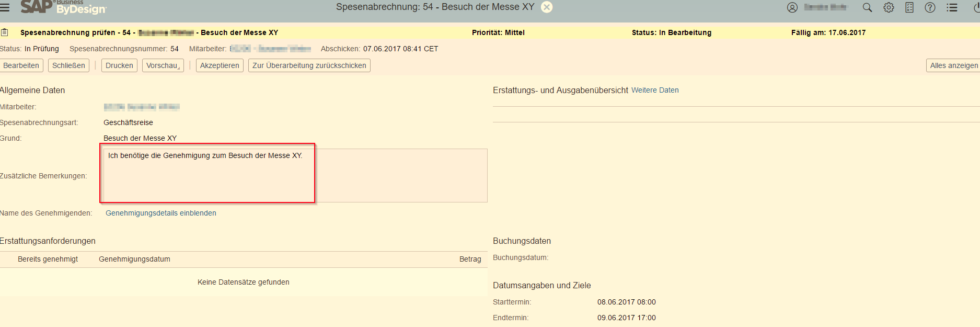Click the Buchungsdaten section heading
Viewport: 980px width, 327px height.
click(x=522, y=241)
